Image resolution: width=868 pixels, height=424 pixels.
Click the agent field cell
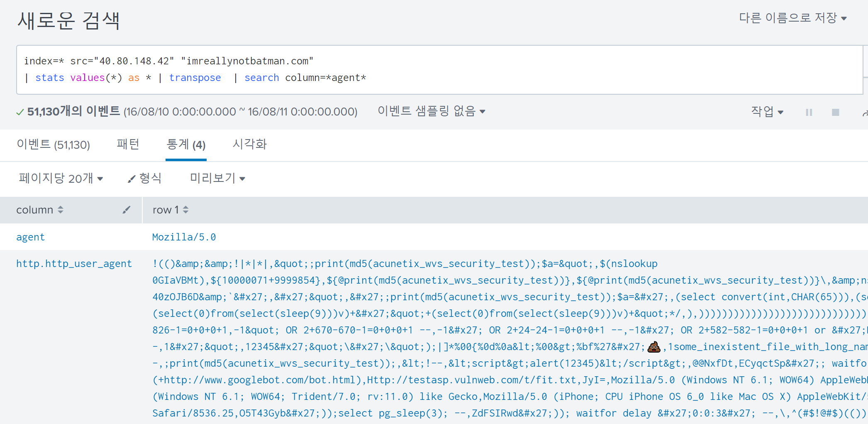click(x=30, y=237)
